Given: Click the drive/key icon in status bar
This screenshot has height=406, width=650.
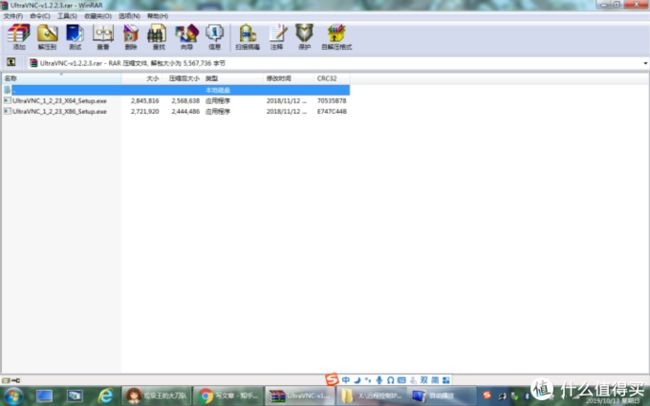Looking at the screenshot, I should (11, 380).
